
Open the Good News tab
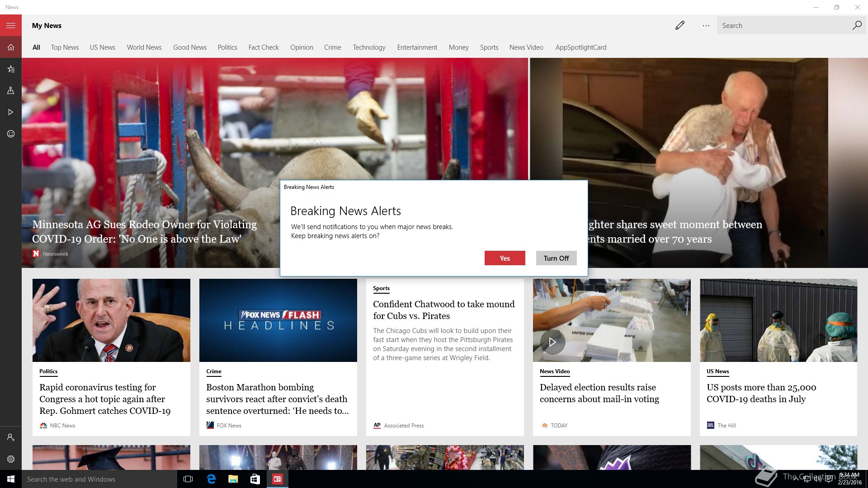190,47
